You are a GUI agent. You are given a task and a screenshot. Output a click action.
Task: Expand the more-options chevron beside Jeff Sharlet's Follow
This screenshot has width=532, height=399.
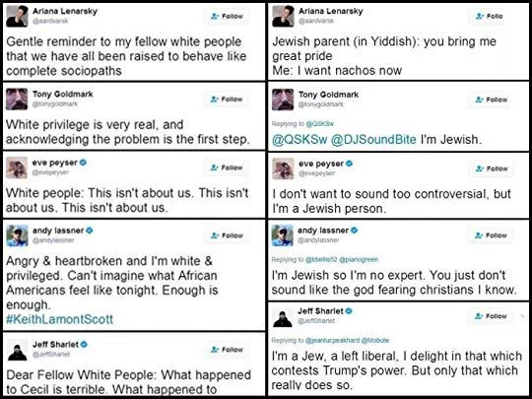click(522, 316)
